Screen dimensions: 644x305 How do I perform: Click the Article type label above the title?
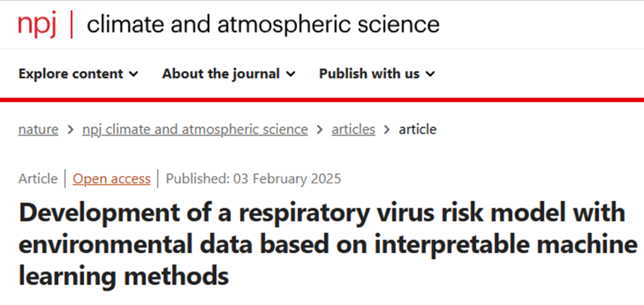[x=38, y=179]
